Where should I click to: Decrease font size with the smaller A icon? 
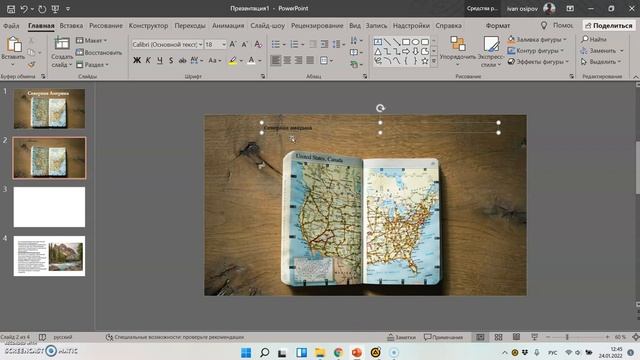[244, 44]
